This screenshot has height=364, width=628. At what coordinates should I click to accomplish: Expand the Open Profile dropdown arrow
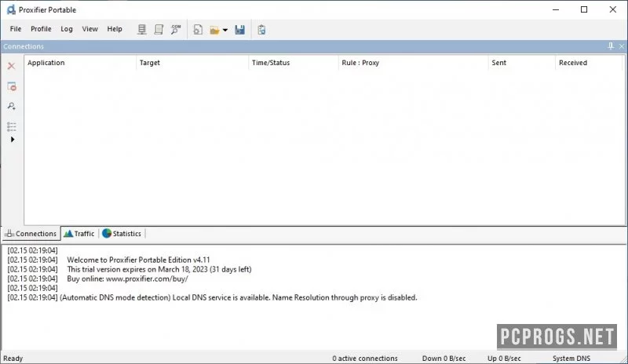[x=225, y=30]
